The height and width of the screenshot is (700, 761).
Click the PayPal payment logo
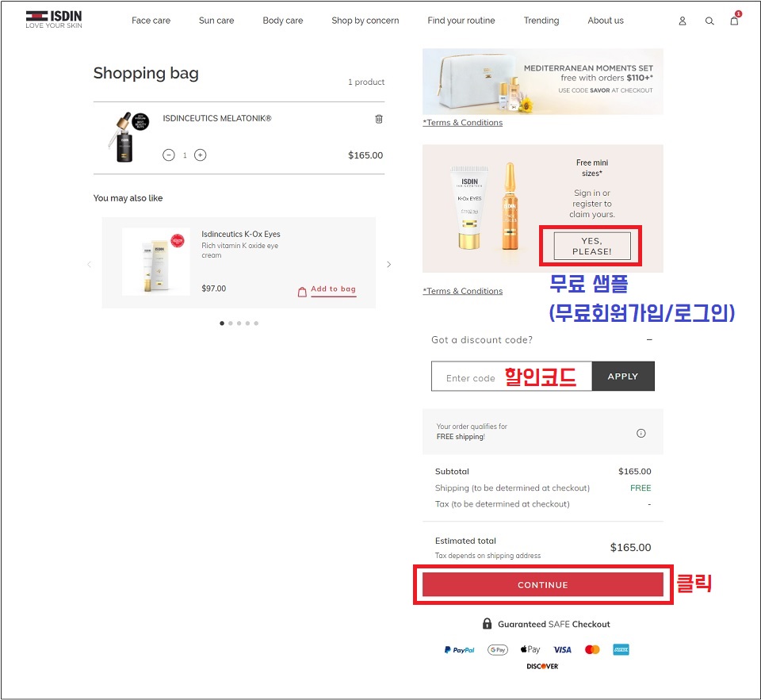point(459,650)
